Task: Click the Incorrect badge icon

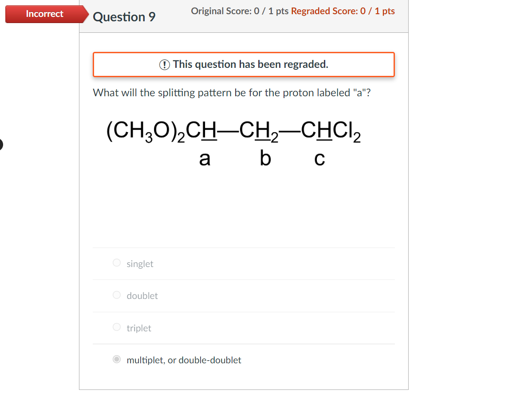Action: point(45,14)
